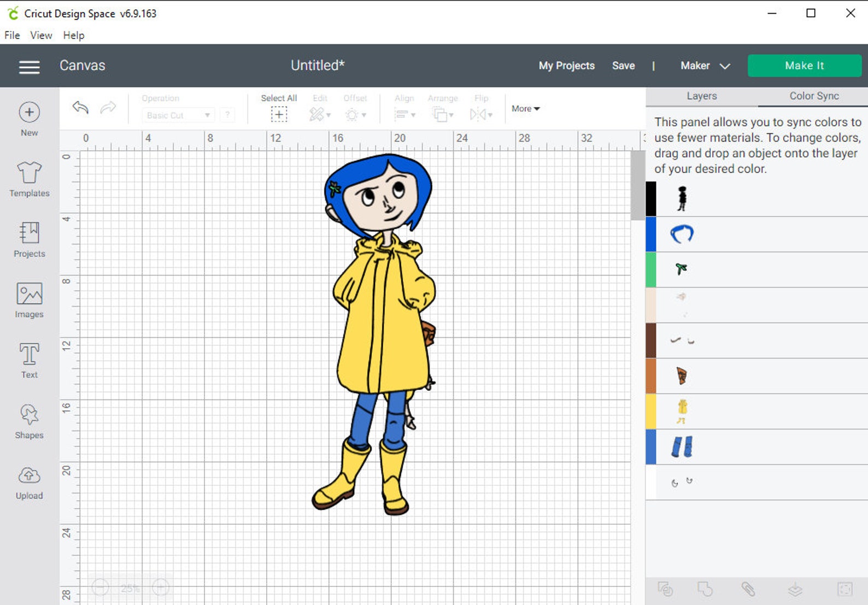The width and height of the screenshot is (868, 605).
Task: Click the Save button
Action: [623, 66]
